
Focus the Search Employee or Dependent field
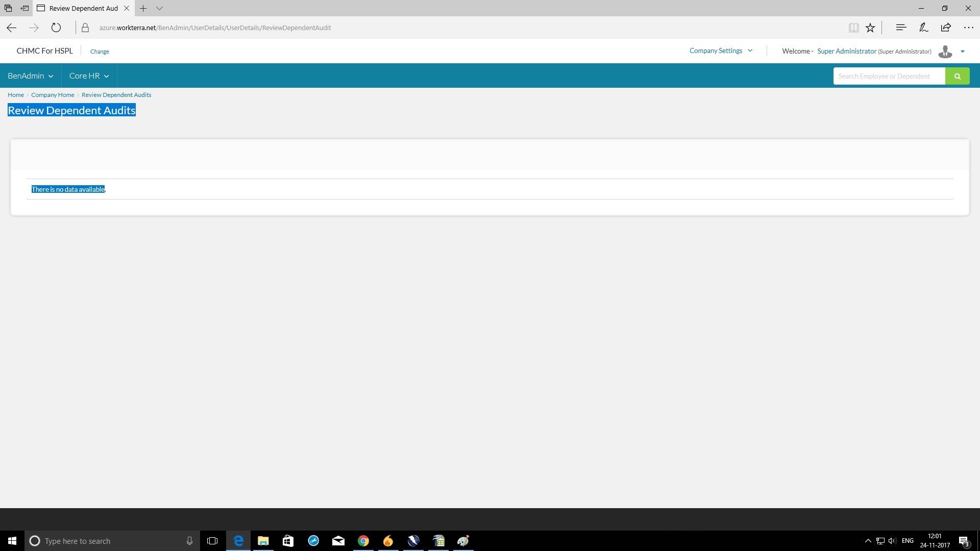tap(889, 76)
